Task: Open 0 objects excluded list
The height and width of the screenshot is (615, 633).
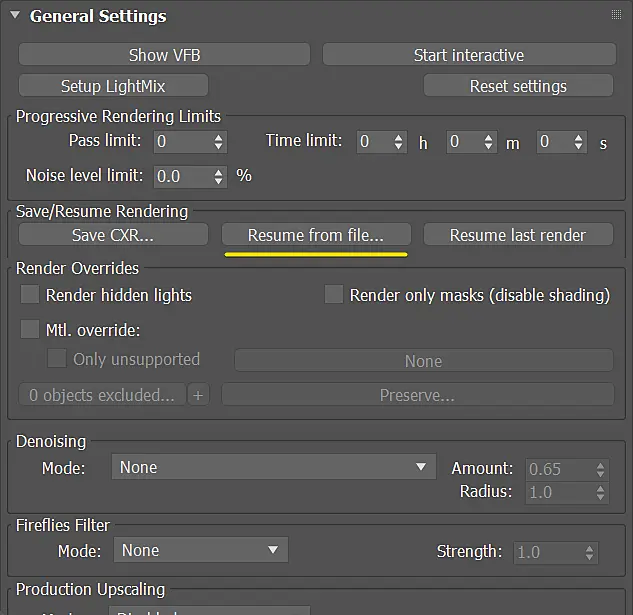Action: pyautogui.click(x=102, y=395)
